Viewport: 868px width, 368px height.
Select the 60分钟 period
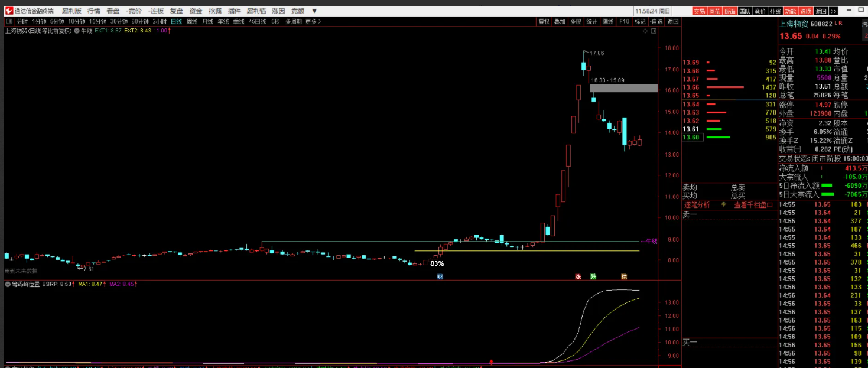pos(140,22)
